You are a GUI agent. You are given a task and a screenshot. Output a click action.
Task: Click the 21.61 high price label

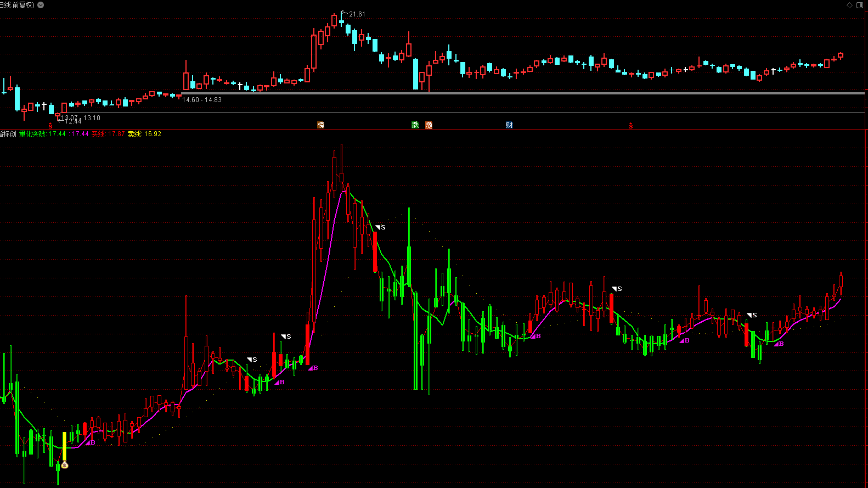(357, 14)
